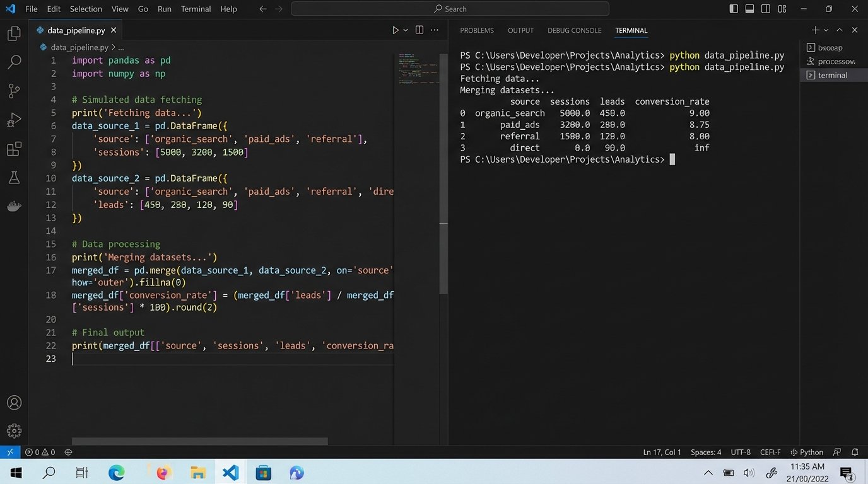868x484 pixels.
Task: Open the Run and Debug view
Action: [14, 120]
